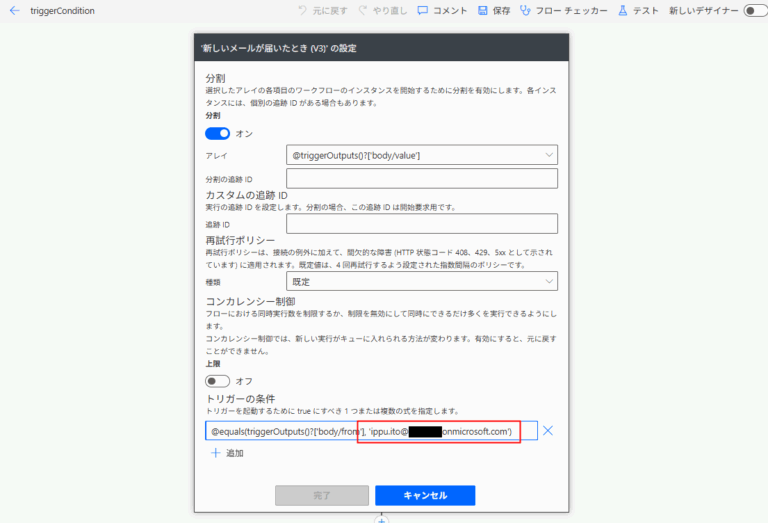Click the done (完了) button
The width and height of the screenshot is (768, 523).
tap(322, 495)
